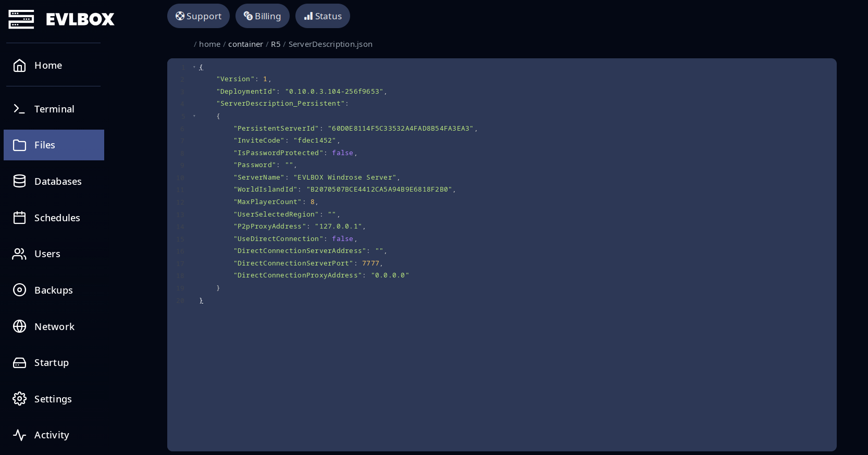Click the "P2pProxyAddress" value 127.0.0.1
Screen dimensions: 868x455
pyautogui.click(x=339, y=226)
